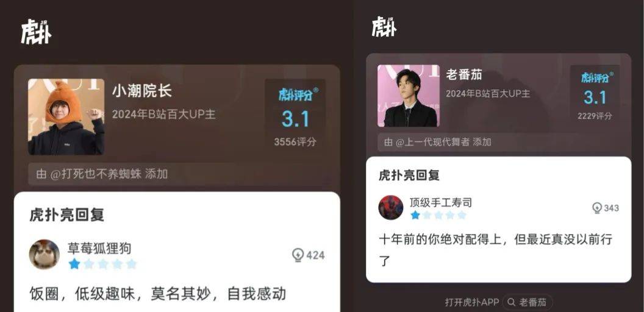The width and height of the screenshot is (644, 312).
Task: Select the 小潮院长 title text
Action: [141, 91]
